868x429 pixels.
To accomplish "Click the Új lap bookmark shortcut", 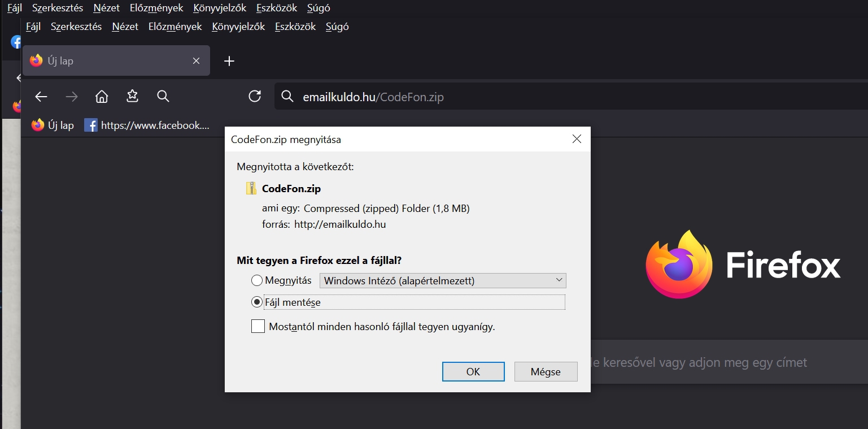I will [x=53, y=125].
